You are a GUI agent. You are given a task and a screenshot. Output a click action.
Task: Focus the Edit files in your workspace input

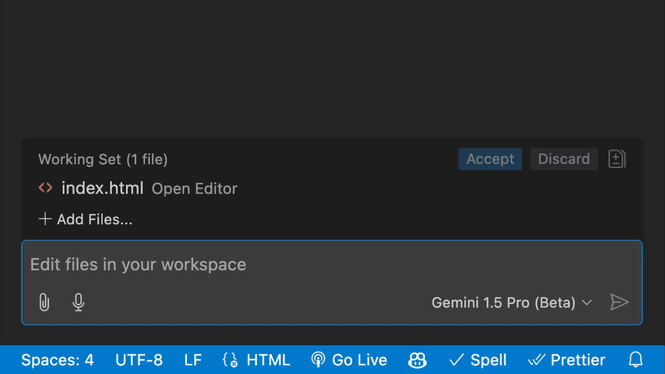click(332, 265)
